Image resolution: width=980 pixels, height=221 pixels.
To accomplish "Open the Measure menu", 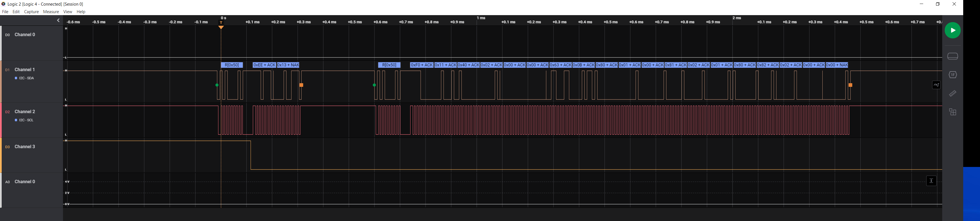I will 51,12.
